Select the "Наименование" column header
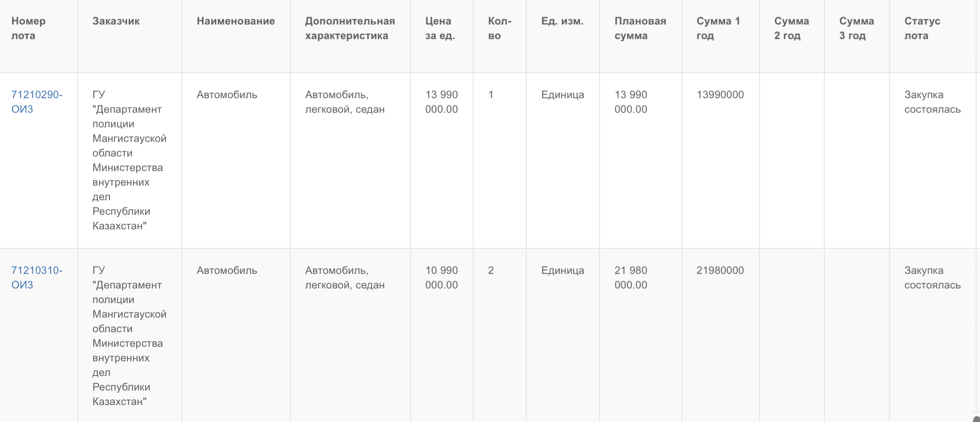980x422 pixels. coord(236,21)
